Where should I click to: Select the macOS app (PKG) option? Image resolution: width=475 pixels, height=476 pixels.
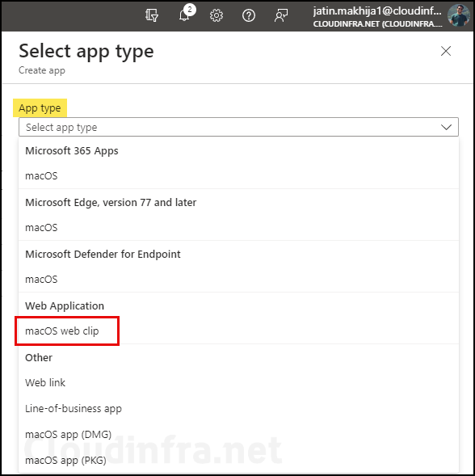coord(238,460)
